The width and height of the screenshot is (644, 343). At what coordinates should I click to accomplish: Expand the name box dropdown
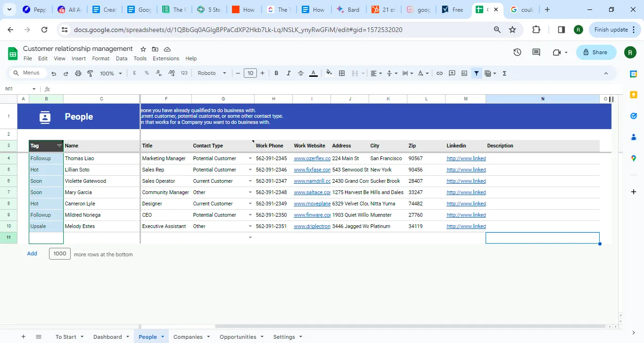click(34, 89)
